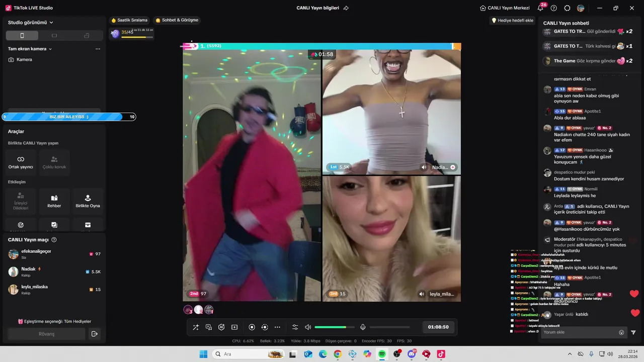Image resolution: width=644 pixels, height=362 pixels.
Task: Select efekanaligeçer in match list
Action: (54, 254)
